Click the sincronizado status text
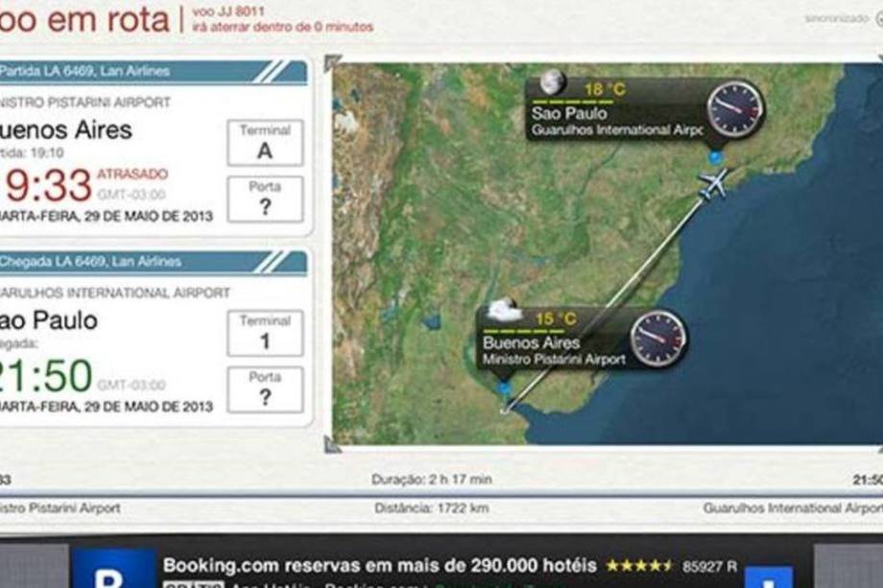This screenshot has width=883, height=588. click(x=836, y=18)
